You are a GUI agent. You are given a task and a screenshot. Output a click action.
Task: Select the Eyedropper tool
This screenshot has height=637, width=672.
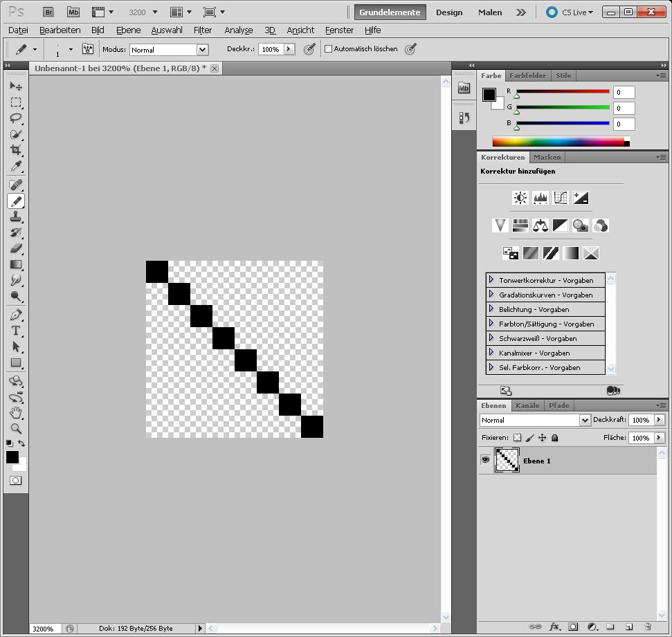coord(16,167)
